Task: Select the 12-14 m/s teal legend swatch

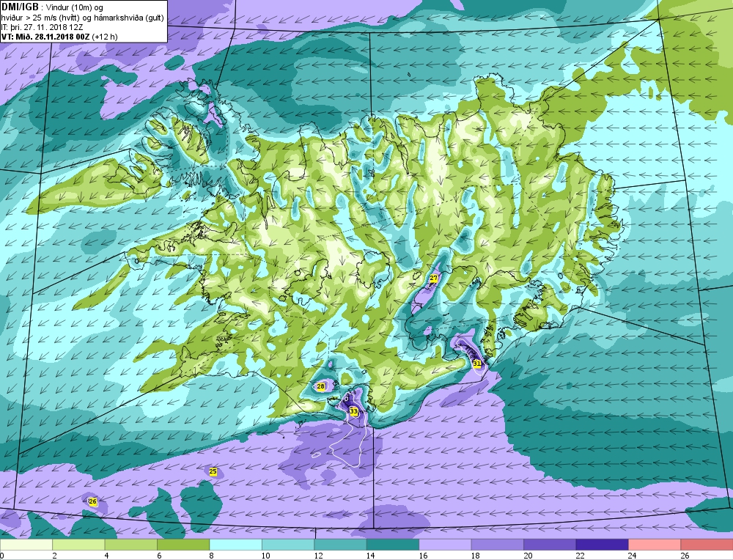Action: pyautogui.click(x=340, y=545)
